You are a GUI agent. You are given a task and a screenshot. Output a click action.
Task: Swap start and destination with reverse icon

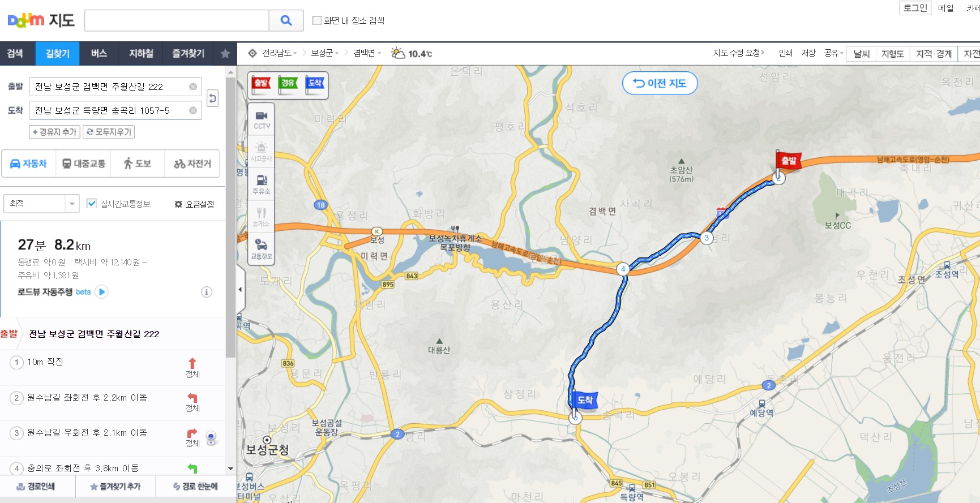pyautogui.click(x=212, y=98)
